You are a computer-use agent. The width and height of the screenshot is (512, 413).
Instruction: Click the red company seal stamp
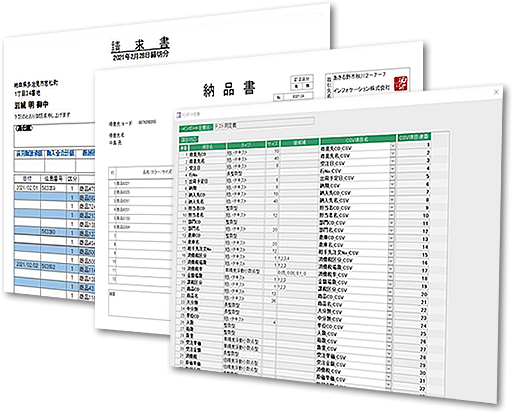pyautogui.click(x=400, y=83)
